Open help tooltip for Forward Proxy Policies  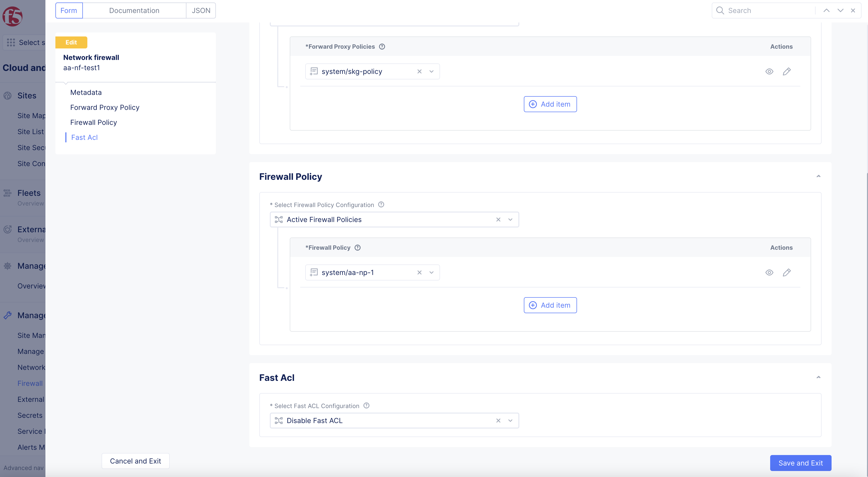[x=382, y=46]
